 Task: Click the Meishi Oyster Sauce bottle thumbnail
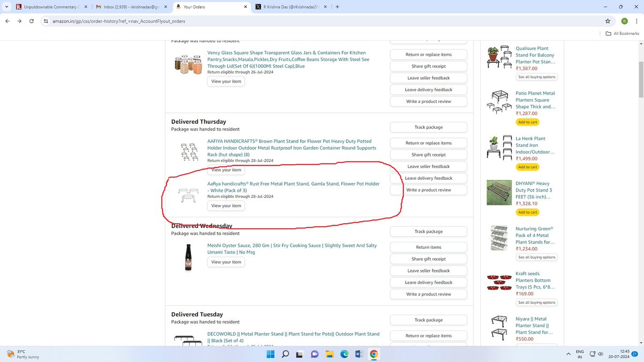point(188,257)
